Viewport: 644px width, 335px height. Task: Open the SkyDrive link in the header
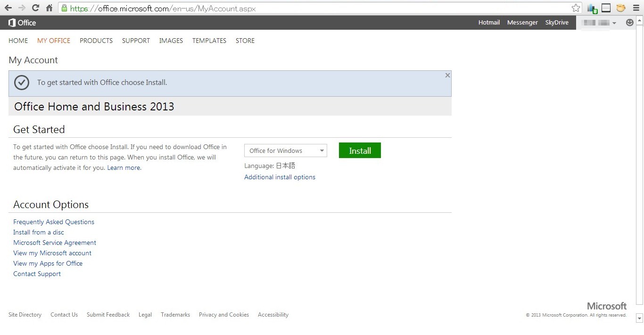(x=557, y=23)
